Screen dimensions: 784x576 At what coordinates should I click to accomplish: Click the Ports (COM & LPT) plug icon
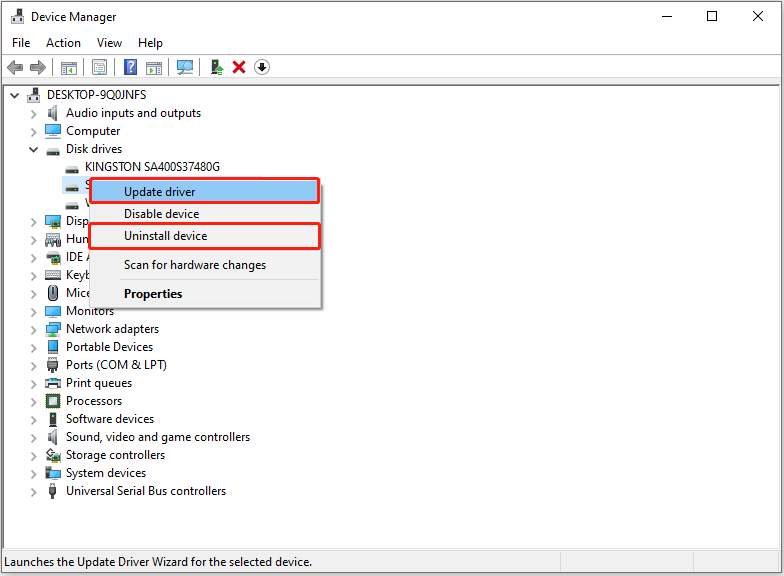pos(52,365)
